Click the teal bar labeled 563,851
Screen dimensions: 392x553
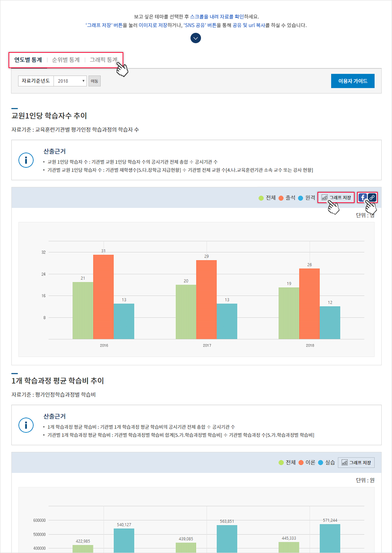click(x=227, y=539)
